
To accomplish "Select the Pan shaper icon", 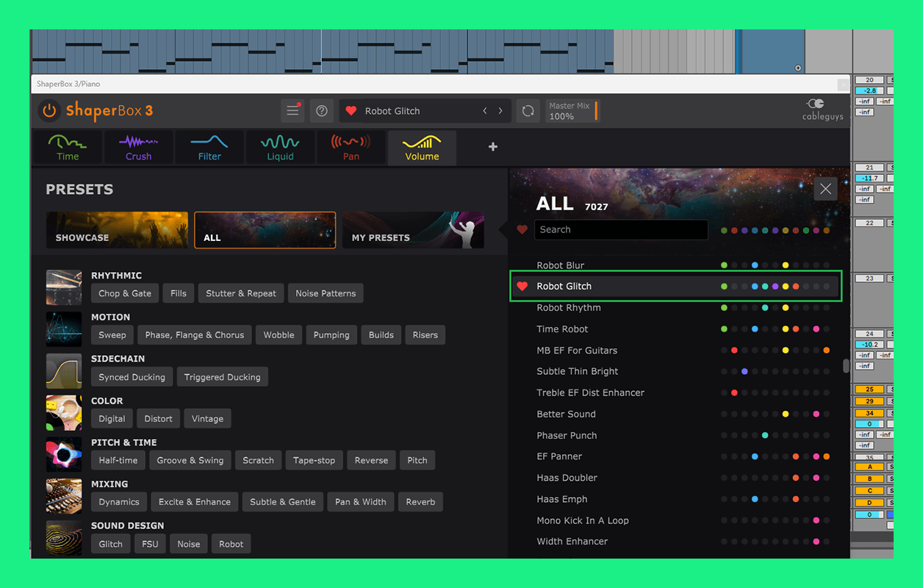I will tap(351, 147).
